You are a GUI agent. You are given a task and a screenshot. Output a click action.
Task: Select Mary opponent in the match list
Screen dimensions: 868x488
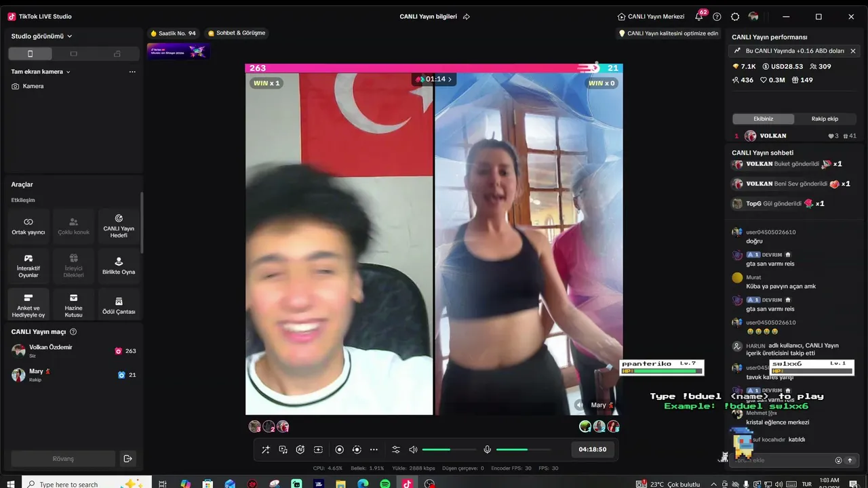pos(73,375)
